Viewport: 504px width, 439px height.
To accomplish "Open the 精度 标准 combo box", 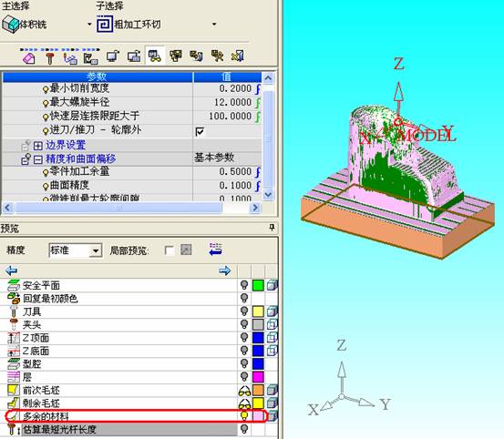I will (96, 250).
